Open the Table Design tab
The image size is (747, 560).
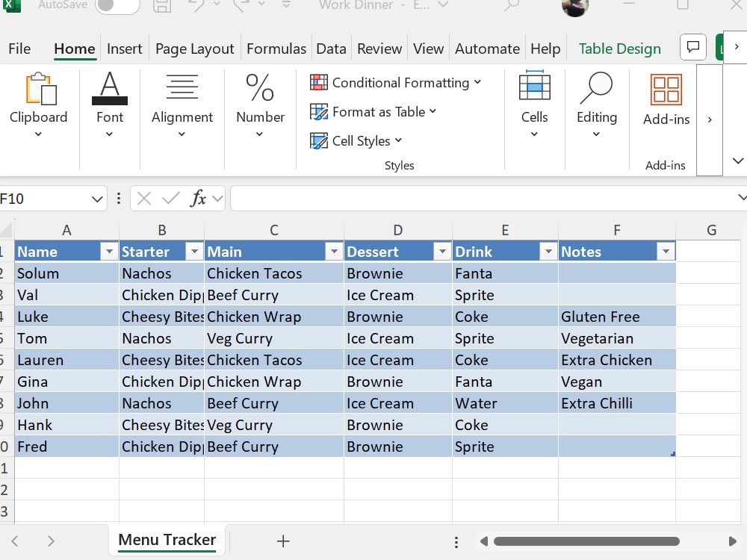620,49
